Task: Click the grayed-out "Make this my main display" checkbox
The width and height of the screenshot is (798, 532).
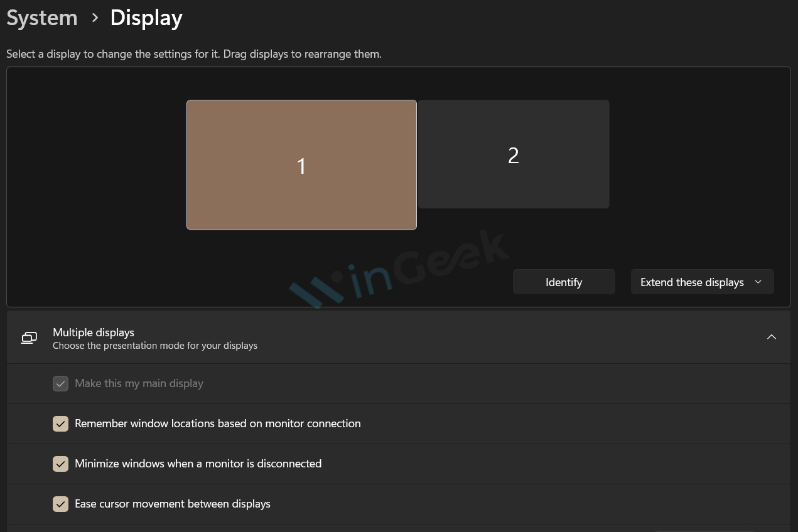Action: (60, 383)
